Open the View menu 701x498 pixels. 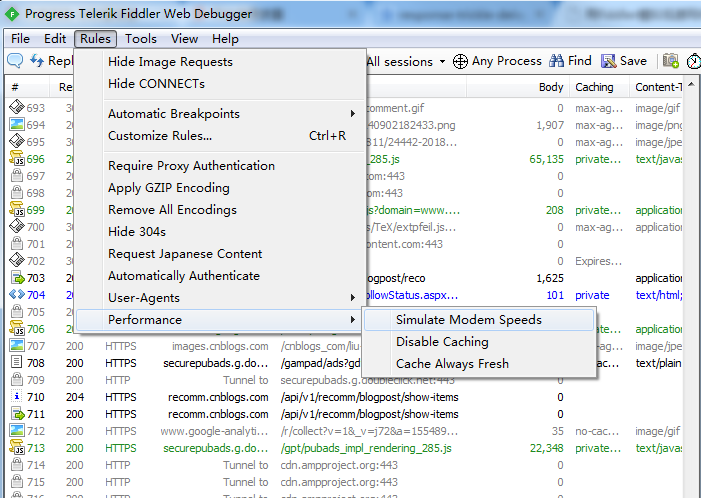pyautogui.click(x=184, y=39)
